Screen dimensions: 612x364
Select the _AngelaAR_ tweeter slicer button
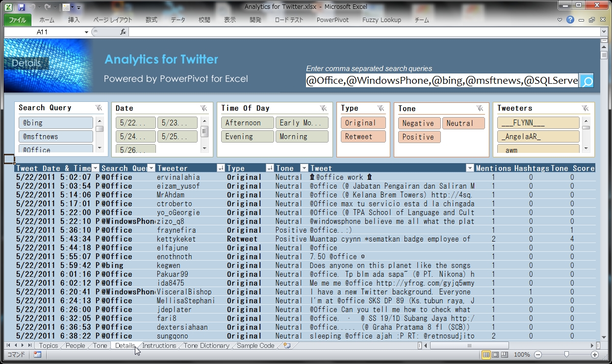(538, 136)
